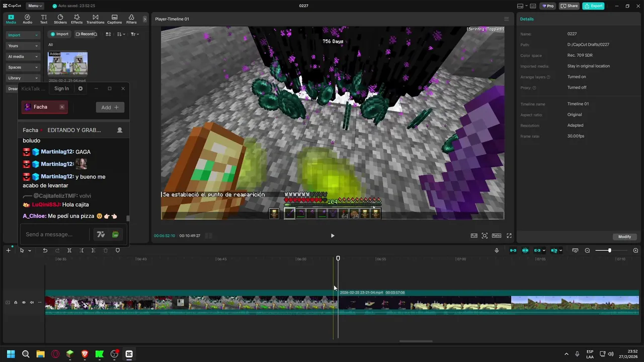Open Windows Start menu on taskbar

(11, 354)
